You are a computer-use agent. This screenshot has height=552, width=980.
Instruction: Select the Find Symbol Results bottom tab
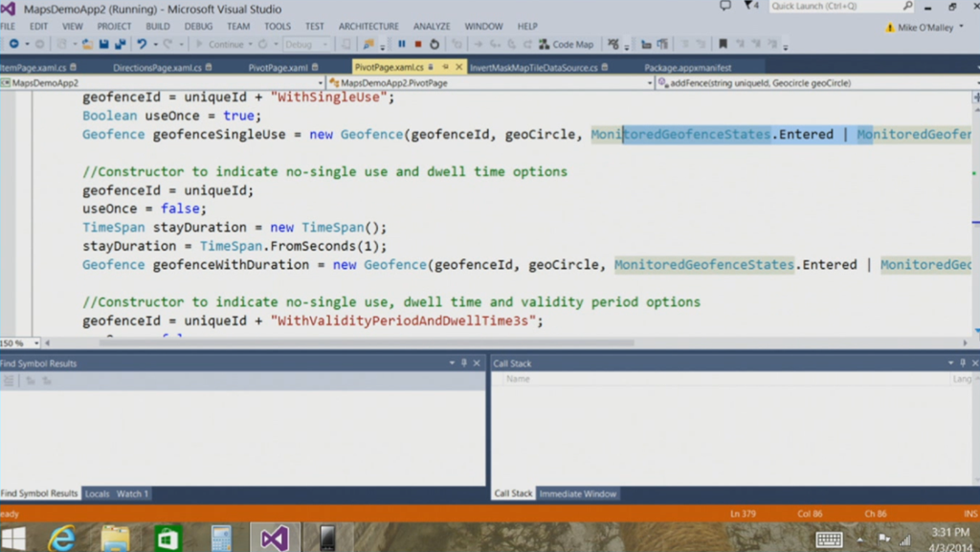click(39, 494)
